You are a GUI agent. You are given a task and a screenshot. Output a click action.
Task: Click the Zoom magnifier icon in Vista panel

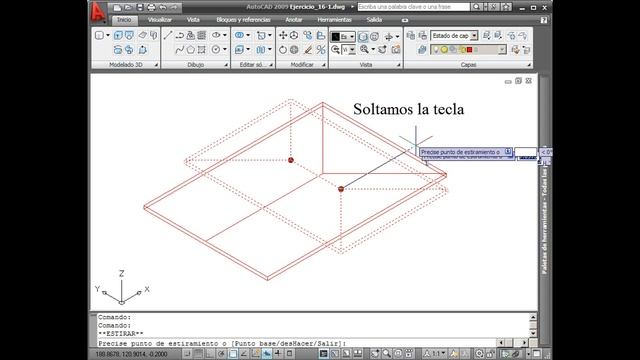click(x=364, y=50)
